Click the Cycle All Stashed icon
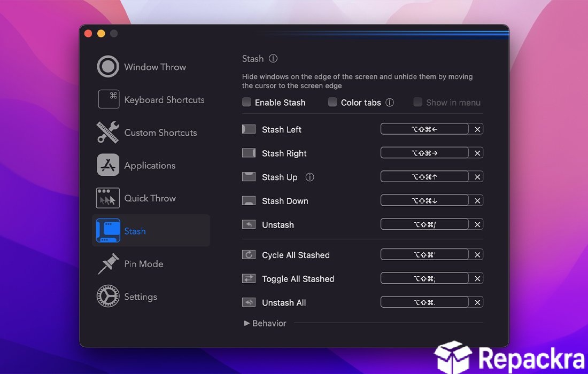Image resolution: width=588 pixels, height=374 pixels. pos(249,255)
